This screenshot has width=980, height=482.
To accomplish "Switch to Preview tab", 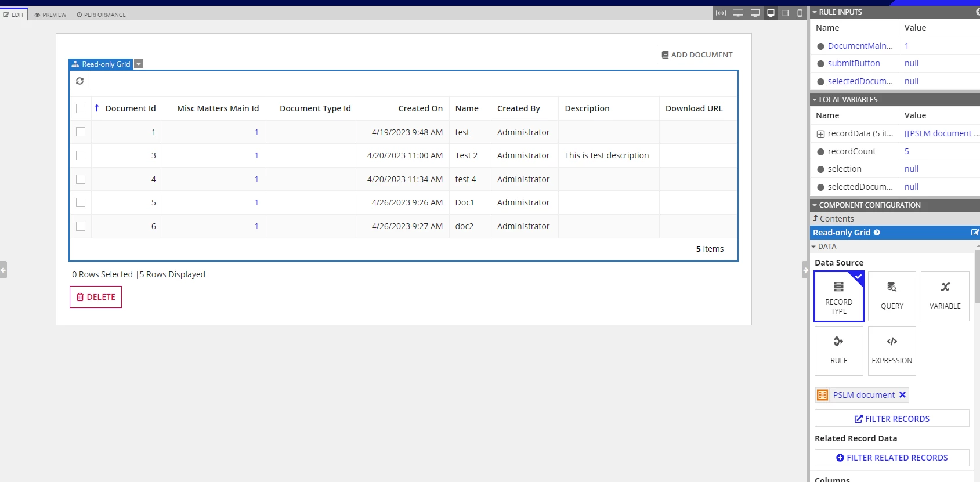I will click(50, 15).
